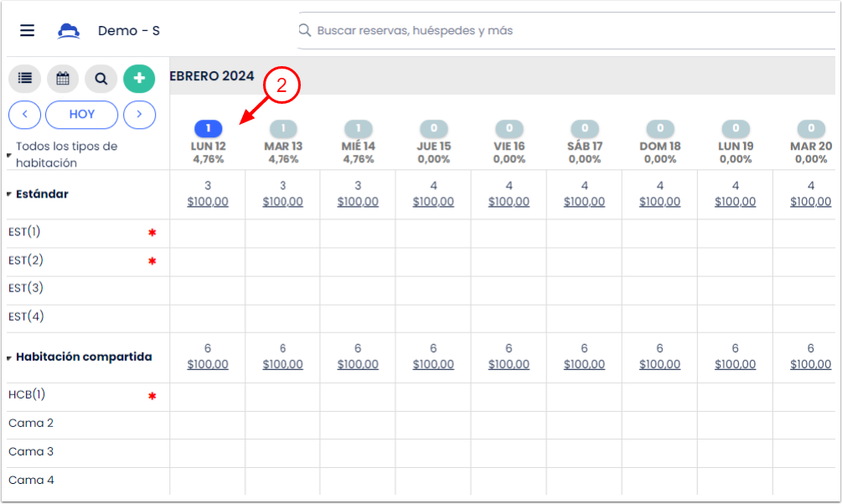Collapse Todos los tipos de habitación
Viewport: 842px width, 504px height.
point(8,154)
